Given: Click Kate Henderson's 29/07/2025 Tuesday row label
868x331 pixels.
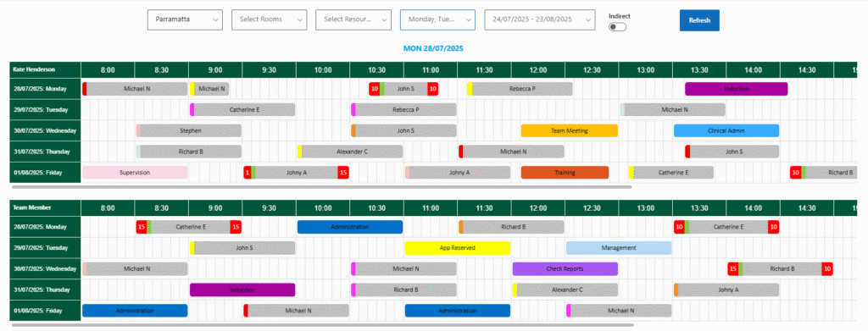Looking at the screenshot, I should coord(46,110).
